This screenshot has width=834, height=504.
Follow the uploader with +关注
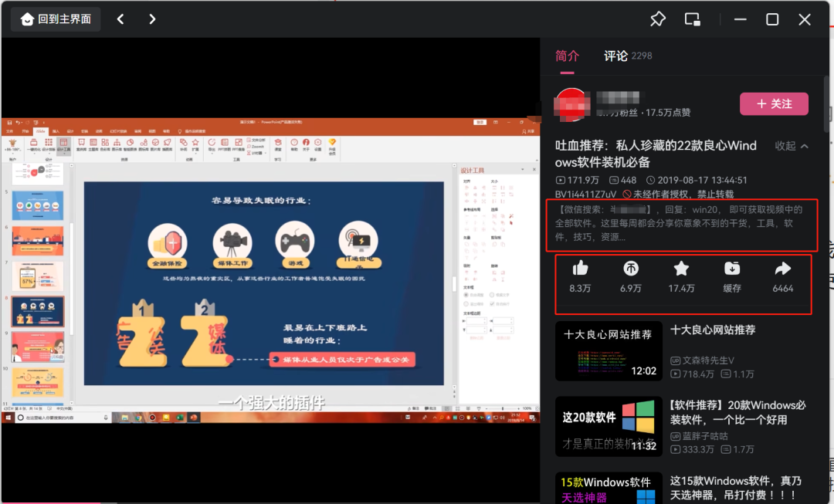(774, 103)
